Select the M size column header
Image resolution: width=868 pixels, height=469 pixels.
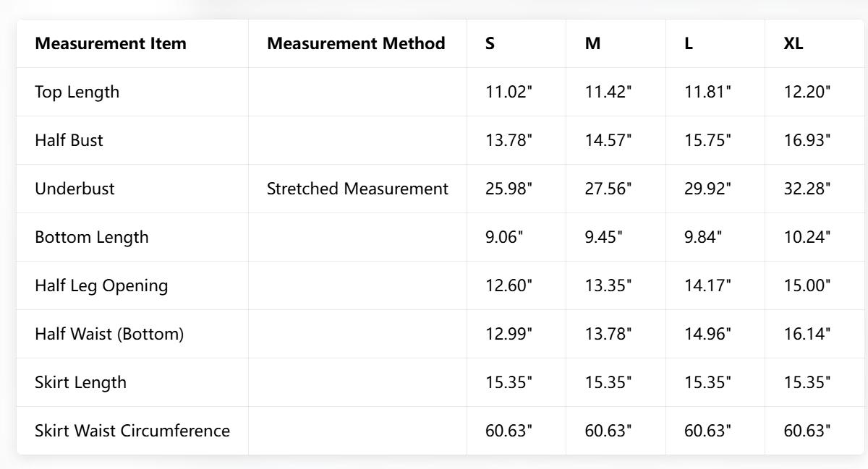point(592,43)
